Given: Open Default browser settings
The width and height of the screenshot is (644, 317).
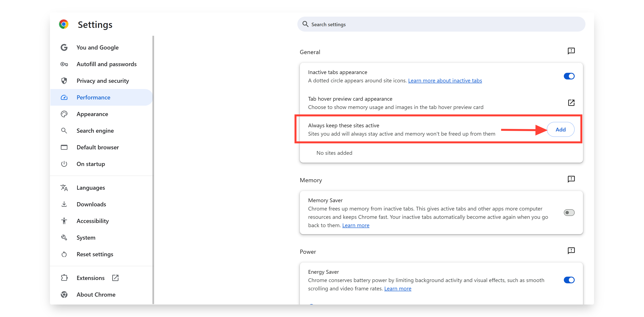Looking at the screenshot, I should click(x=101, y=147).
